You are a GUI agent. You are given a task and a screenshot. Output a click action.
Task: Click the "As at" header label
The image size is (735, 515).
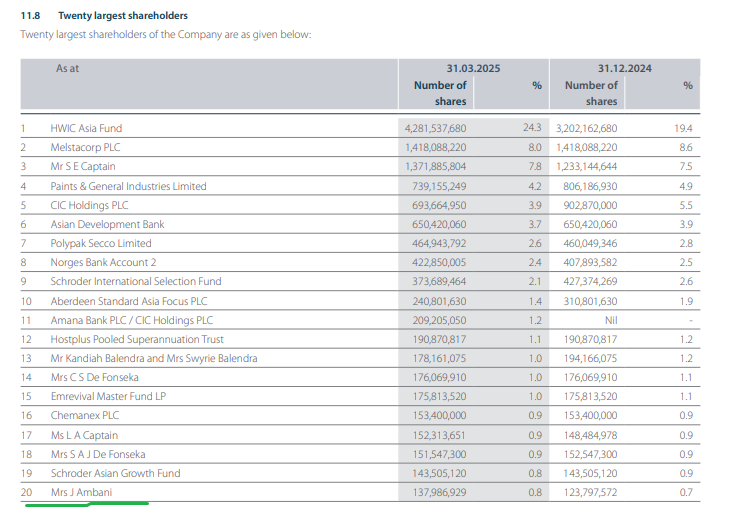[68, 68]
